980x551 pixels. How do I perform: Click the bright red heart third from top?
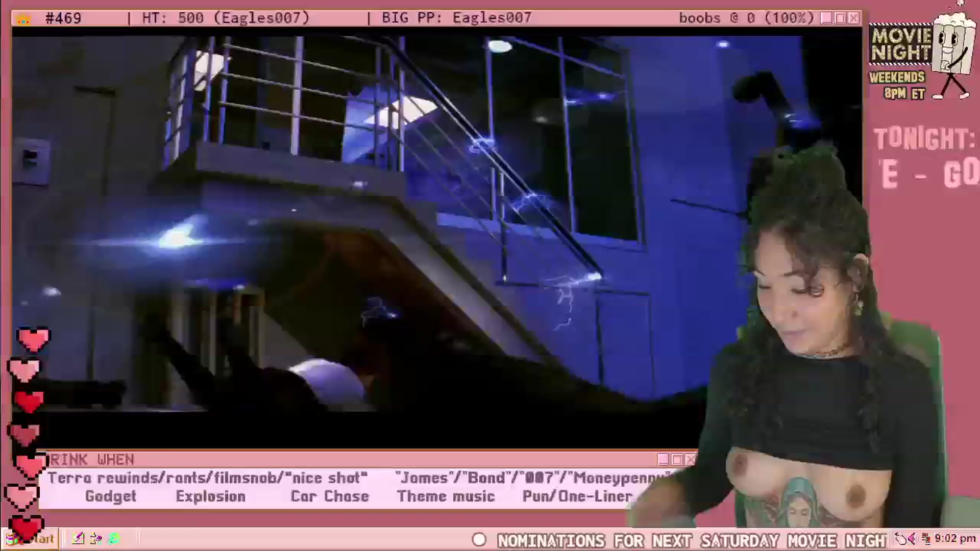[28, 402]
